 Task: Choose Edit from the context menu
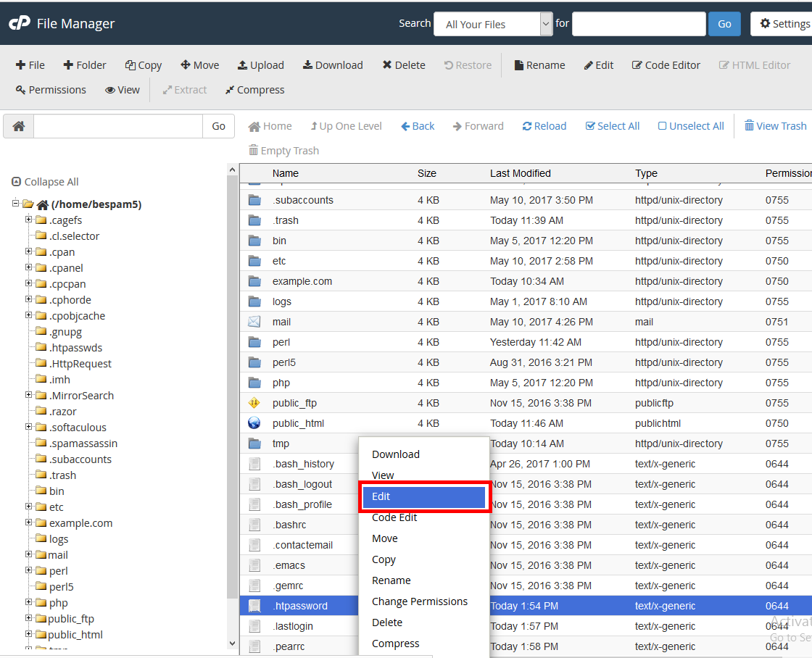424,496
